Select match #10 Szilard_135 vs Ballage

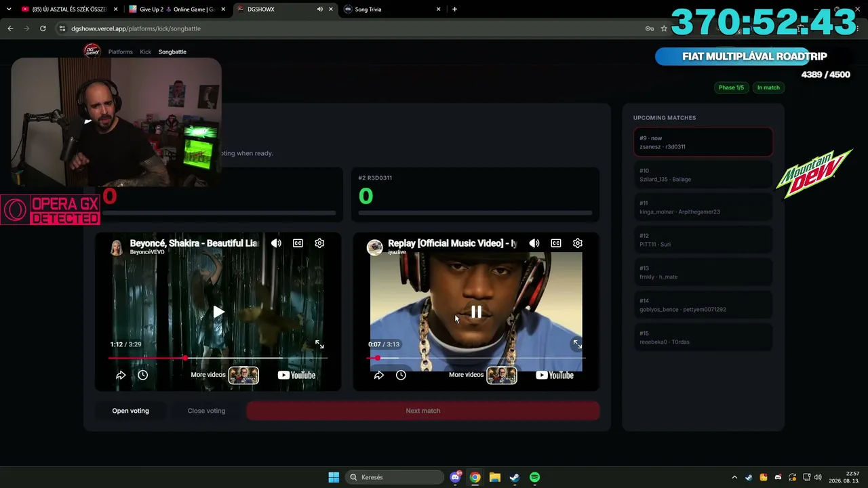(x=703, y=175)
